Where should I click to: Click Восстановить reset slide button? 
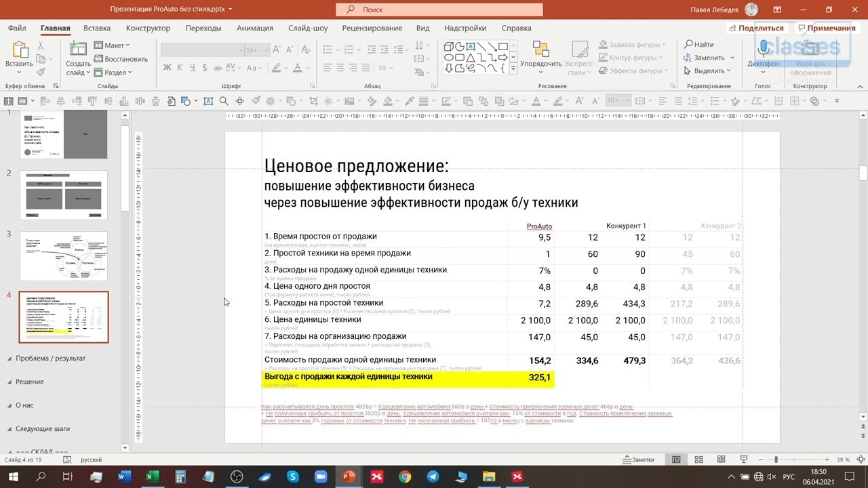pyautogui.click(x=121, y=59)
